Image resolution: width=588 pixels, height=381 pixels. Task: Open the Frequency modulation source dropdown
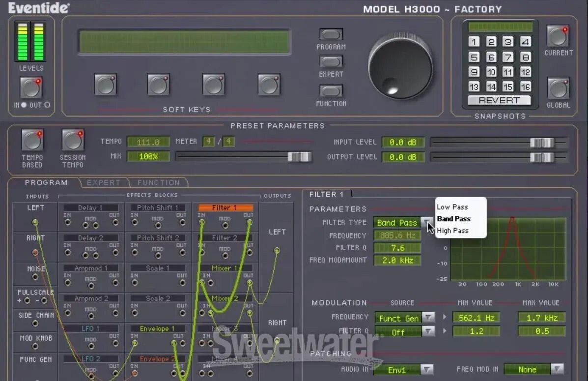point(428,318)
